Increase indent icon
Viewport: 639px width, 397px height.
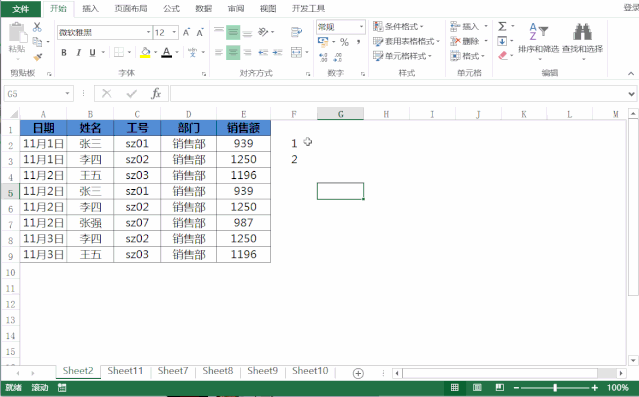coord(278,53)
